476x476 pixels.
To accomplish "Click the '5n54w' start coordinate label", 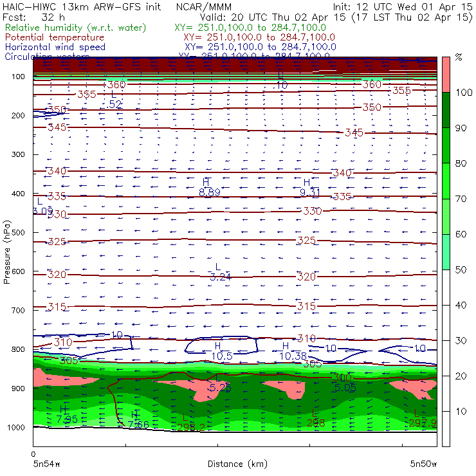I will tap(47, 464).
